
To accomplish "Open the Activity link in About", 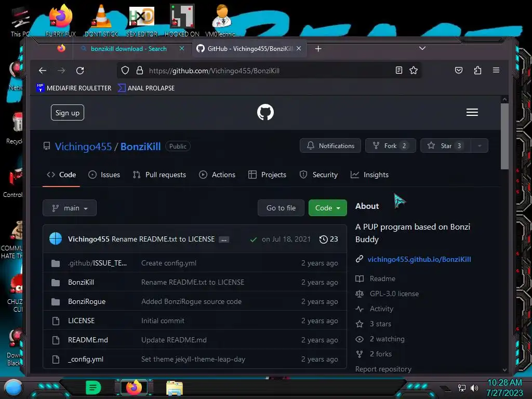I will tap(381, 309).
